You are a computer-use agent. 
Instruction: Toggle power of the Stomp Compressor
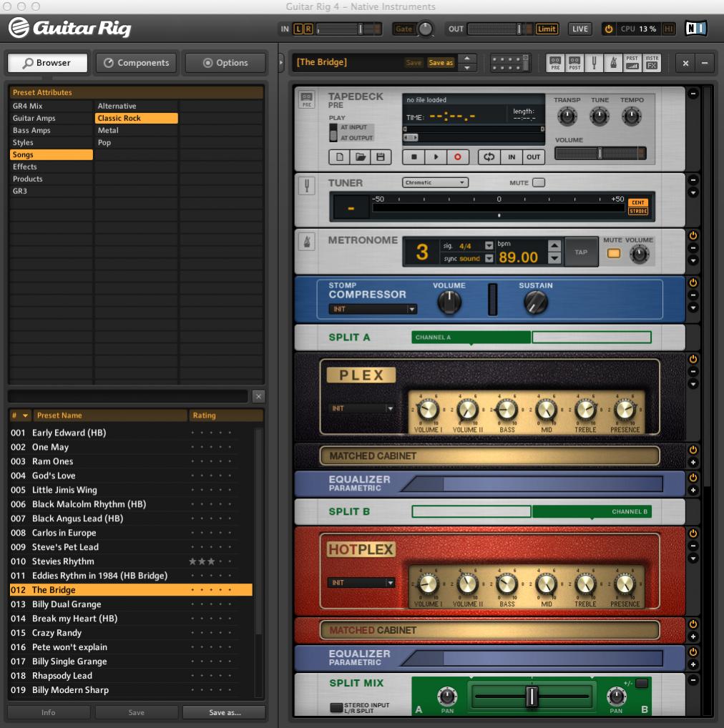[693, 282]
